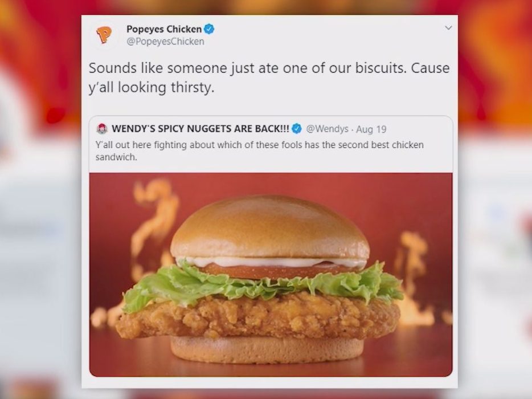Open Wendy's small avatar in quoted tweet
This screenshot has width=532, height=399.
101,129
